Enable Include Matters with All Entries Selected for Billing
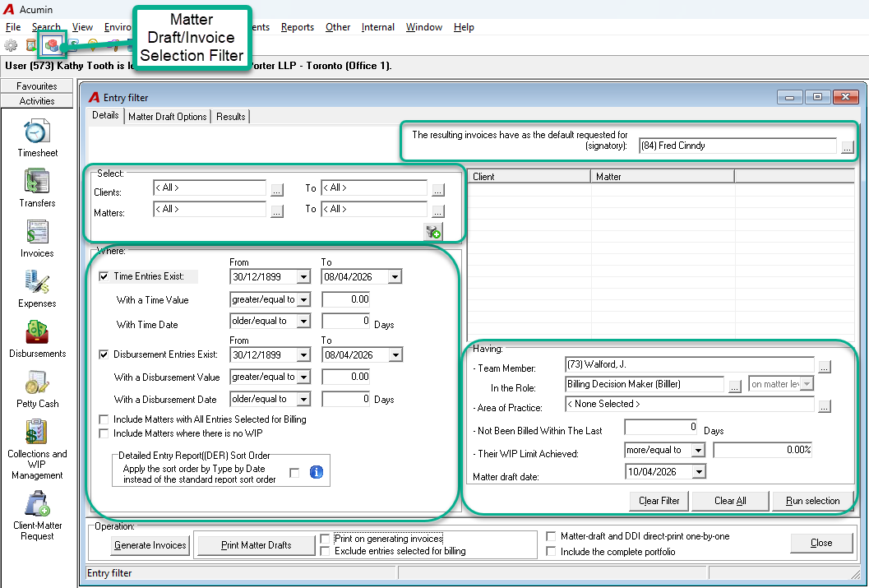869x588 pixels. [104, 419]
